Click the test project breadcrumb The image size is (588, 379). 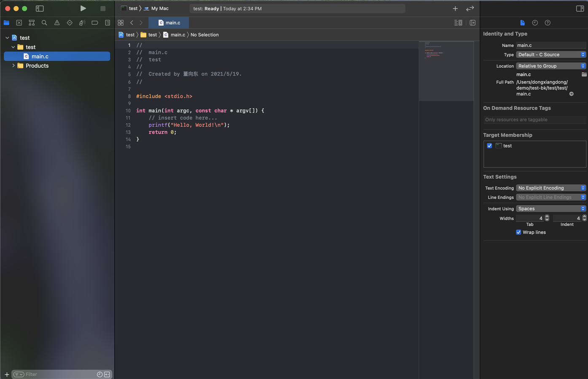click(126, 35)
